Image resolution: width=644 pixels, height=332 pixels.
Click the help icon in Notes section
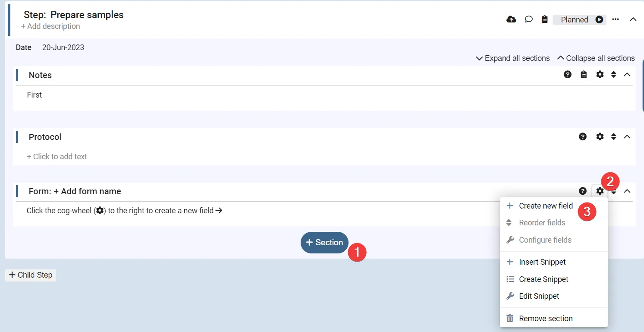click(568, 75)
